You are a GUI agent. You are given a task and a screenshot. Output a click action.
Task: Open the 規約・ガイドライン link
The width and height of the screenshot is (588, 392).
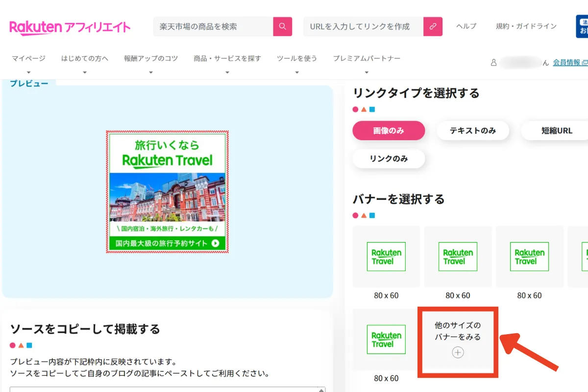click(x=526, y=26)
